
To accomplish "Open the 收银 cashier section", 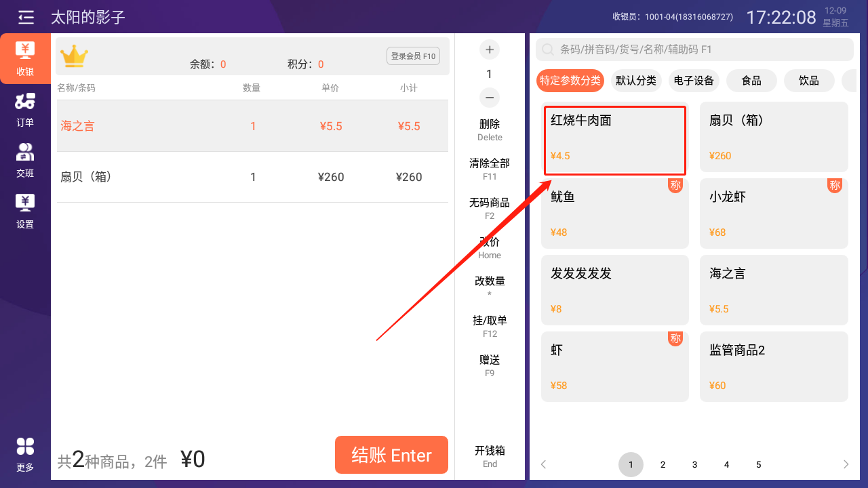I will click(x=25, y=59).
